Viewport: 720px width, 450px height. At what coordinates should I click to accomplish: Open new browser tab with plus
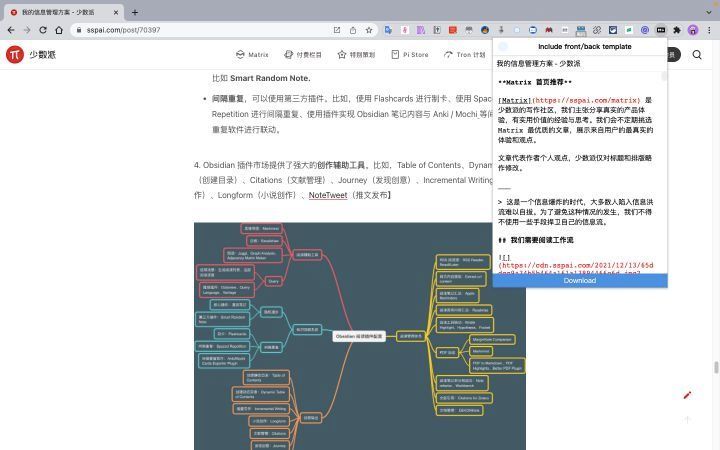(135, 12)
